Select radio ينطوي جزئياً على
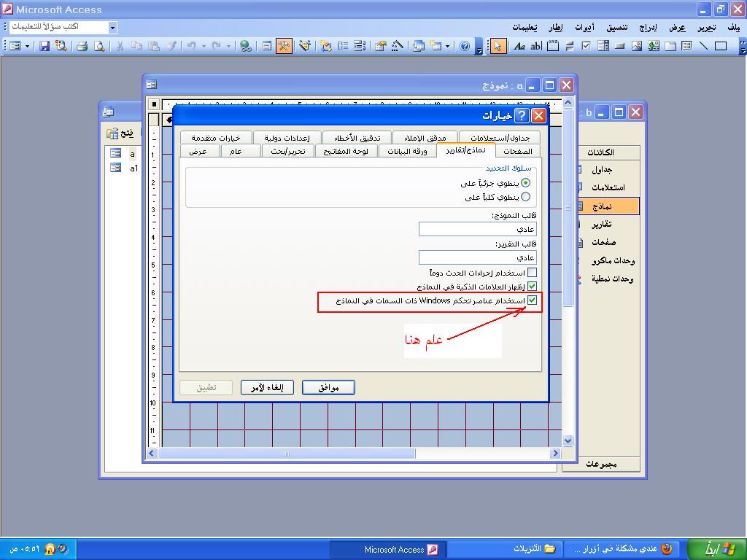747x560 pixels. pyautogui.click(x=525, y=183)
